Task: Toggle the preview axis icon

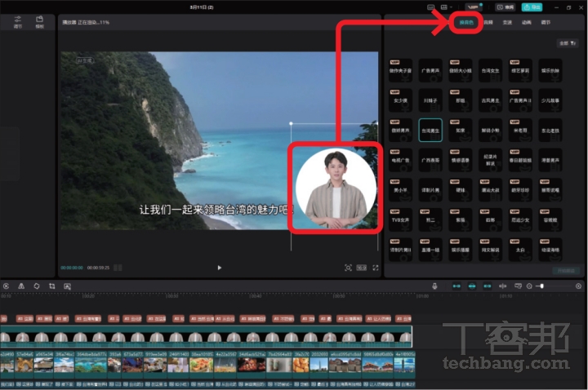Action: [502, 286]
